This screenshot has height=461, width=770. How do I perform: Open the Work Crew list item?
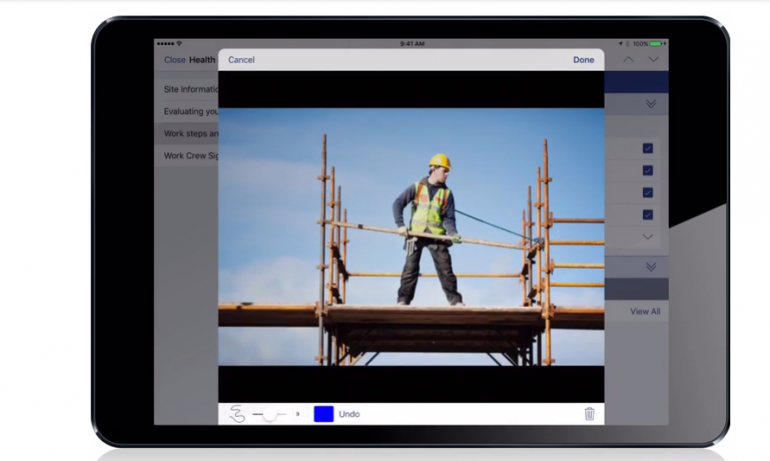(191, 156)
